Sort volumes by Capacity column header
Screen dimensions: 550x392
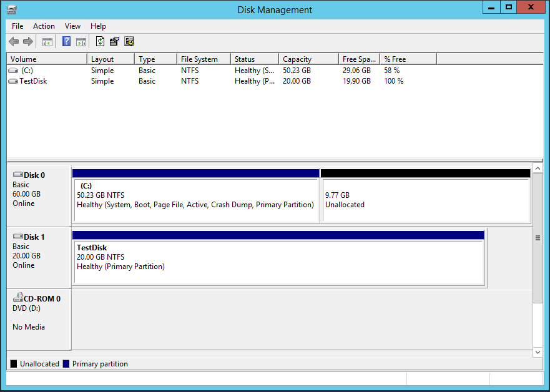click(x=297, y=59)
